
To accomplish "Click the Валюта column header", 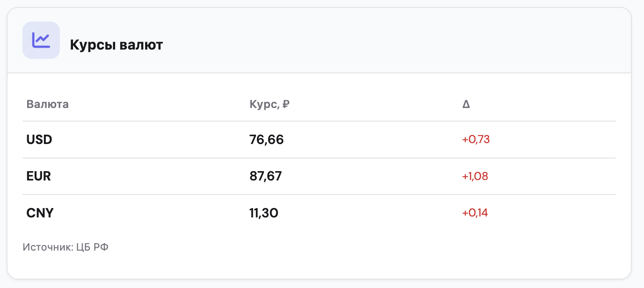I will (x=48, y=104).
